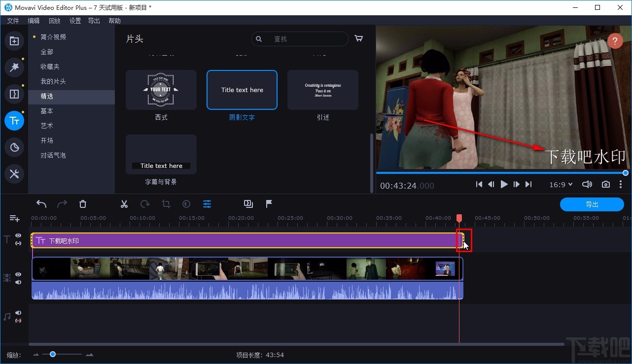This screenshot has width=632, height=364.
Task: Select the Crop tool icon
Action: 166,204
